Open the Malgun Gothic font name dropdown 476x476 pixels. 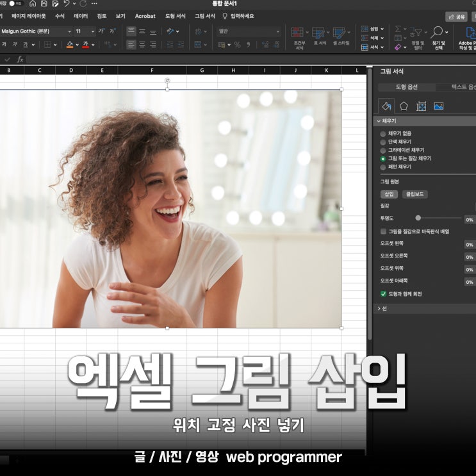pos(69,31)
